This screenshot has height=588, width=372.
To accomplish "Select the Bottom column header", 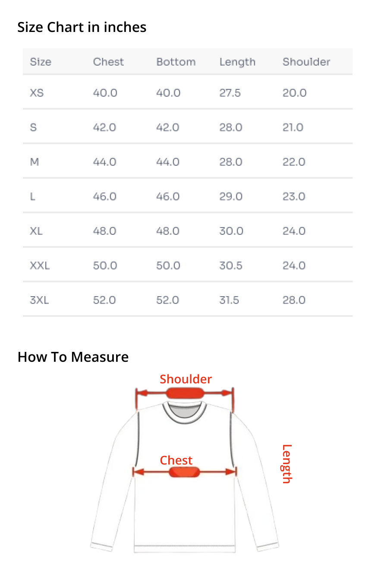I will pos(176,62).
